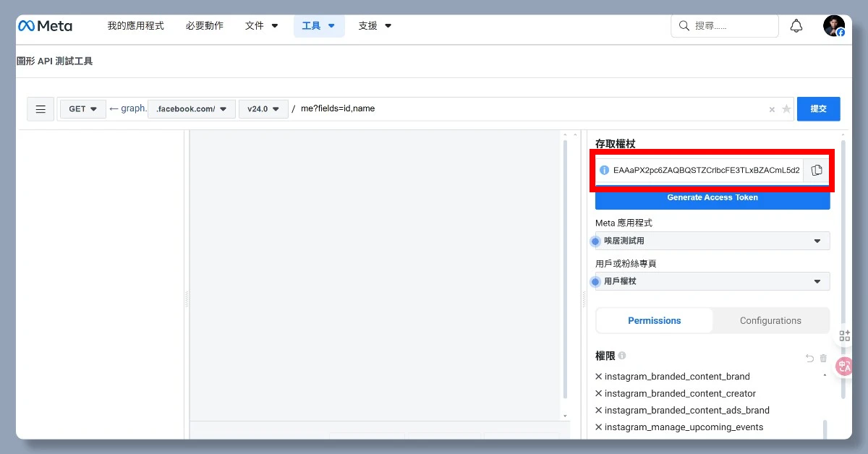Click the pink translate floating icon
Image resolution: width=868 pixels, height=454 pixels.
[844, 366]
